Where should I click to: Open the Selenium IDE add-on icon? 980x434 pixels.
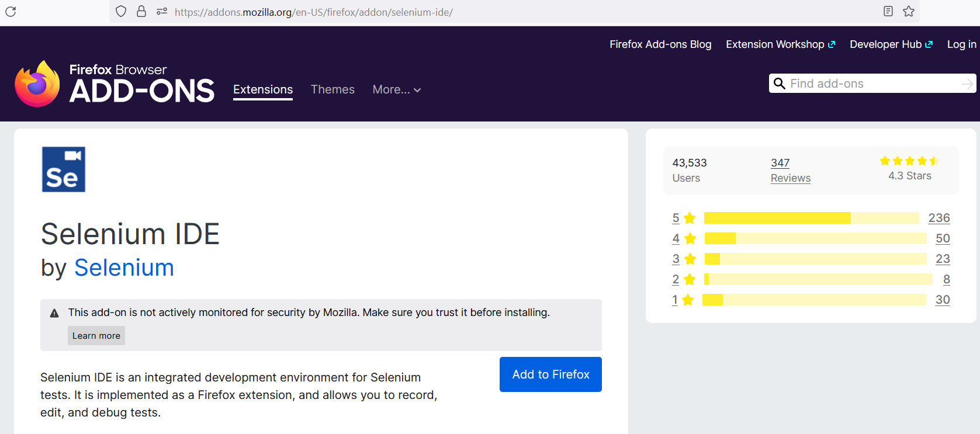(x=64, y=169)
